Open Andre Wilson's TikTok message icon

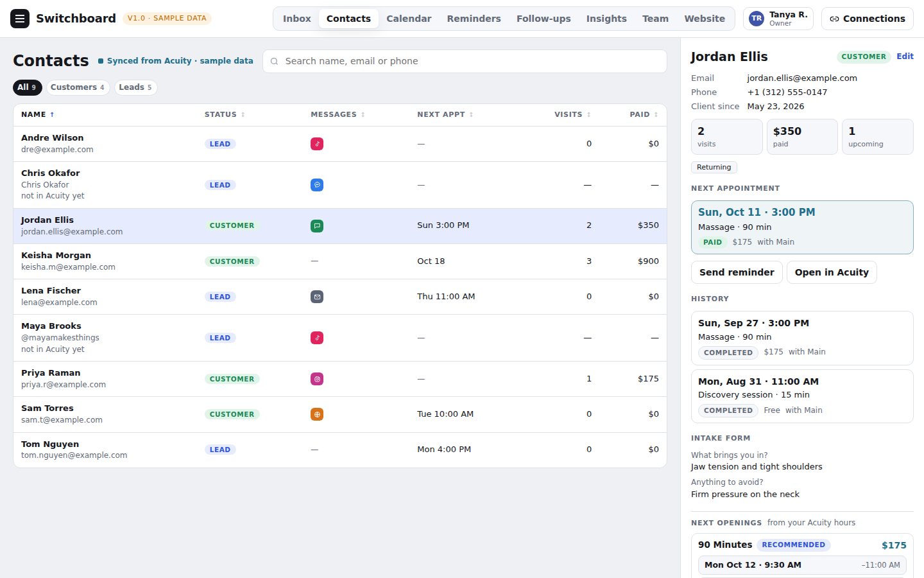click(317, 144)
